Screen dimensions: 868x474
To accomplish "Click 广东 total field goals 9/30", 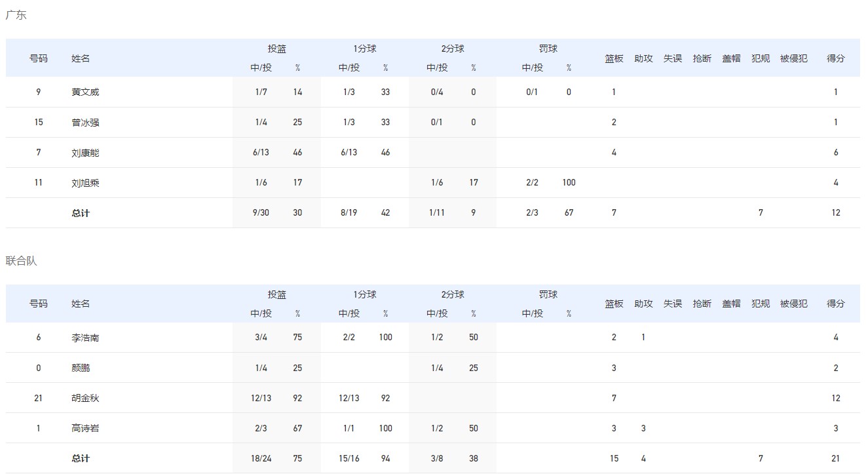I will pyautogui.click(x=261, y=212).
